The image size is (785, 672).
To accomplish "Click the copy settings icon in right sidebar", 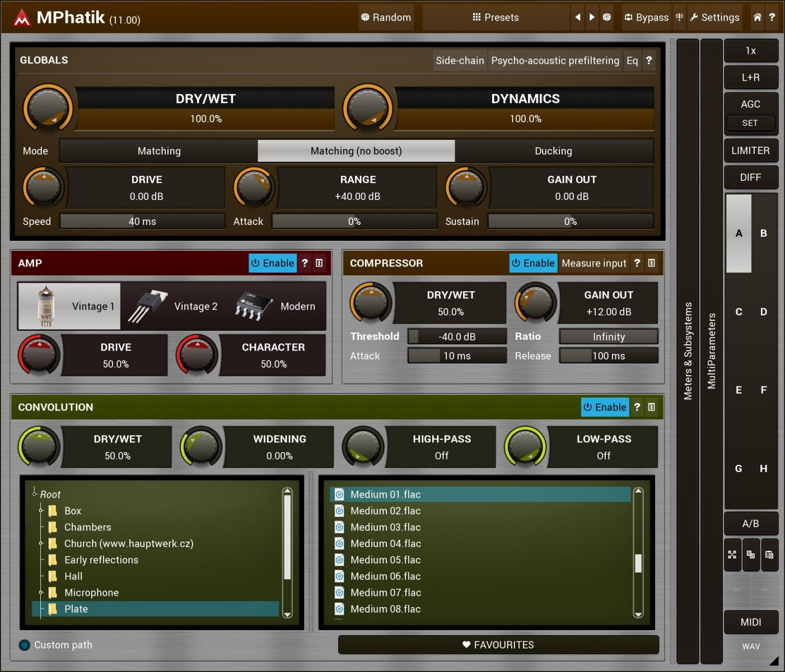I will 751,555.
